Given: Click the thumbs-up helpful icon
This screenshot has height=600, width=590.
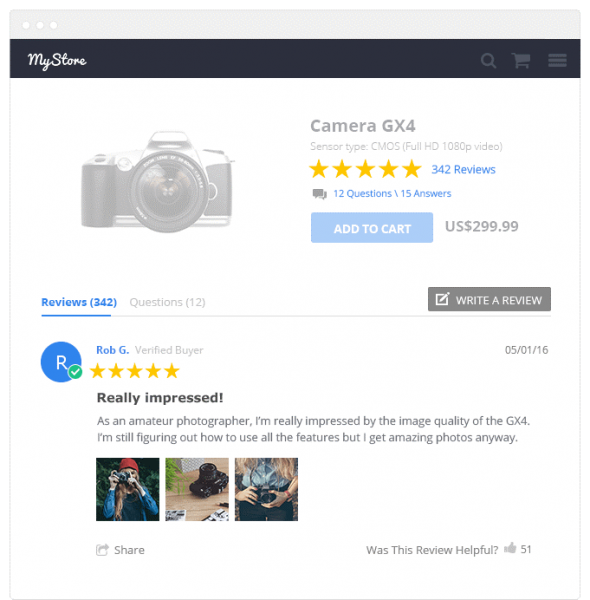Looking at the screenshot, I should (510, 548).
